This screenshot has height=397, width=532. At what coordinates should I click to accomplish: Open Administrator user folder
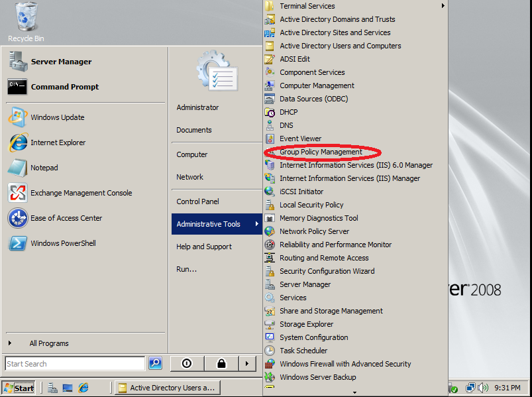(x=197, y=107)
